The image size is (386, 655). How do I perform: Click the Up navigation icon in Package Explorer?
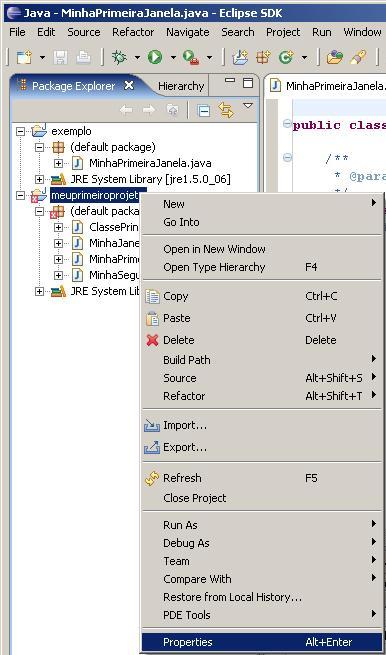[172, 110]
